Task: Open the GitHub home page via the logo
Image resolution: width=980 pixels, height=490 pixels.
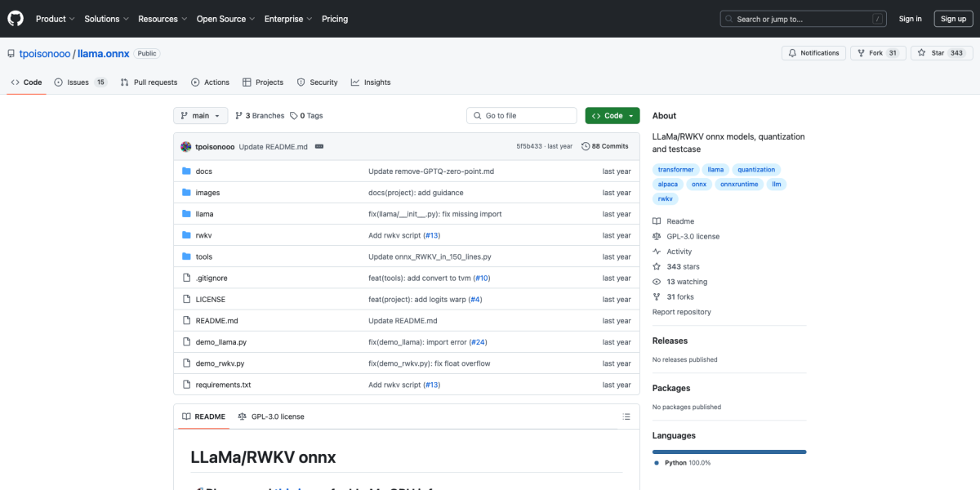Action: pos(15,18)
